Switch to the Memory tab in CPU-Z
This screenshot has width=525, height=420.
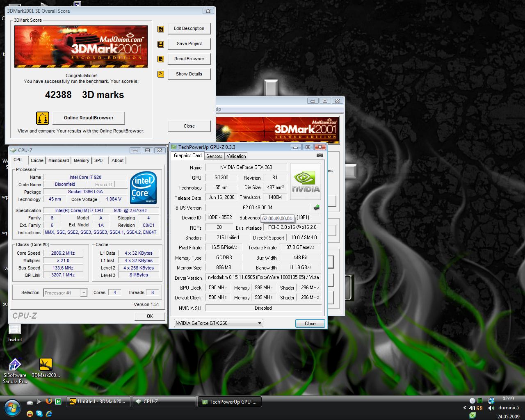[81, 160]
